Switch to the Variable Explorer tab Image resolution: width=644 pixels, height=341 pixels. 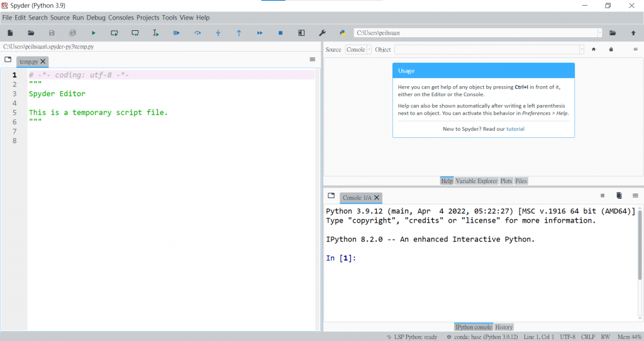point(477,181)
